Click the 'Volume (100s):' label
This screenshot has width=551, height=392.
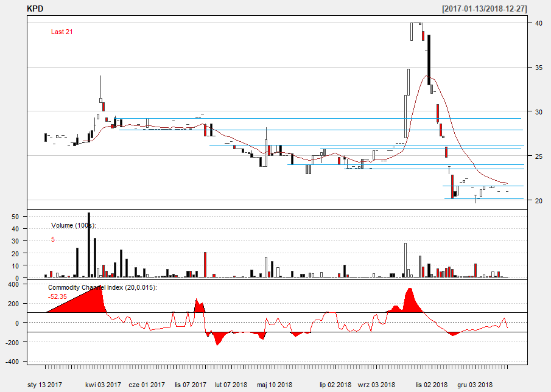pos(74,225)
